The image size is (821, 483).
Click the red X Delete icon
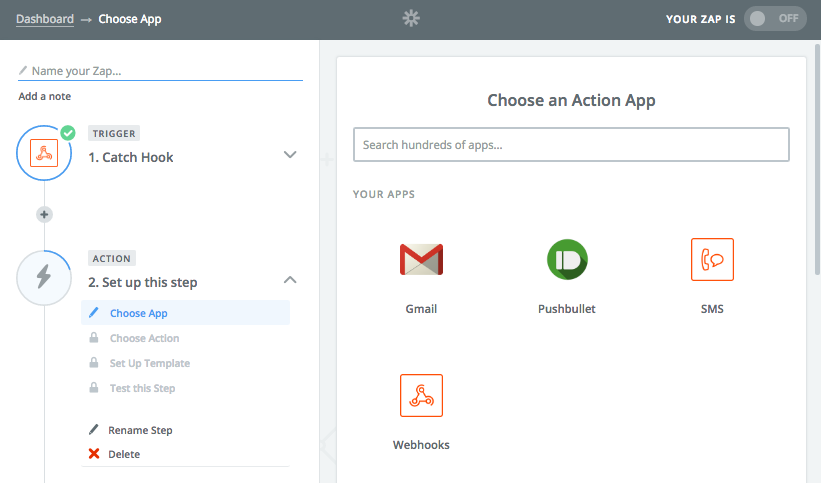pos(94,454)
